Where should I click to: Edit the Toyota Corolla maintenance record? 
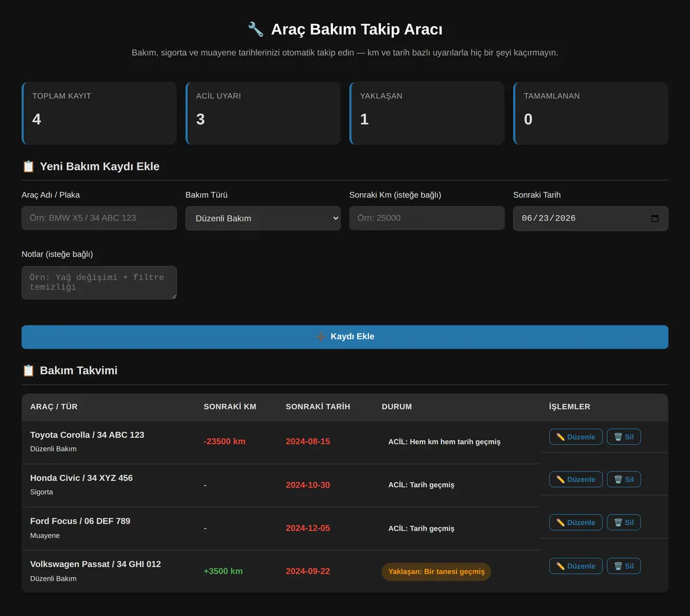point(576,437)
